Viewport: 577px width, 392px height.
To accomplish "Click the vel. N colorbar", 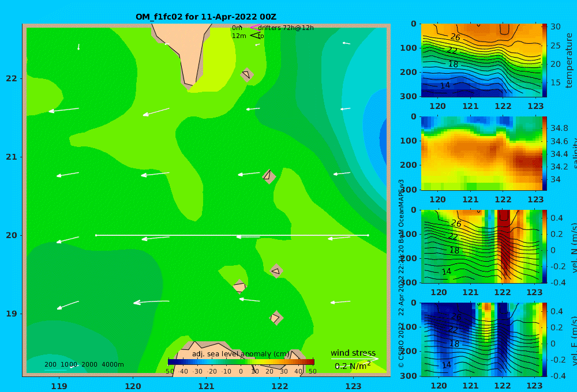I will point(545,246).
